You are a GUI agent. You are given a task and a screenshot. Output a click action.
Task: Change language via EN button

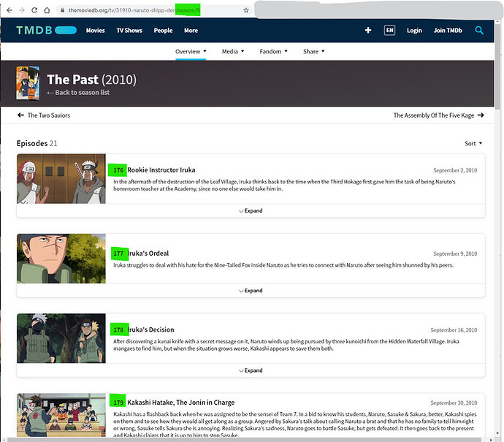click(x=389, y=30)
